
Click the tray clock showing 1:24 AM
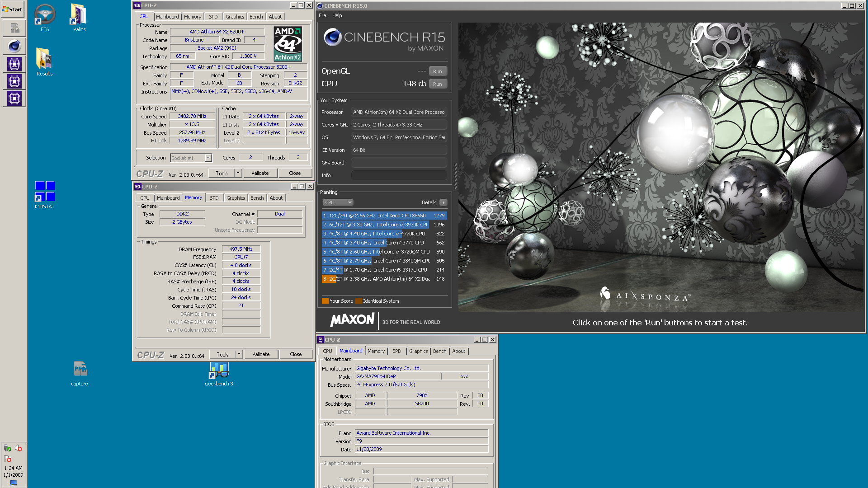coord(13,472)
